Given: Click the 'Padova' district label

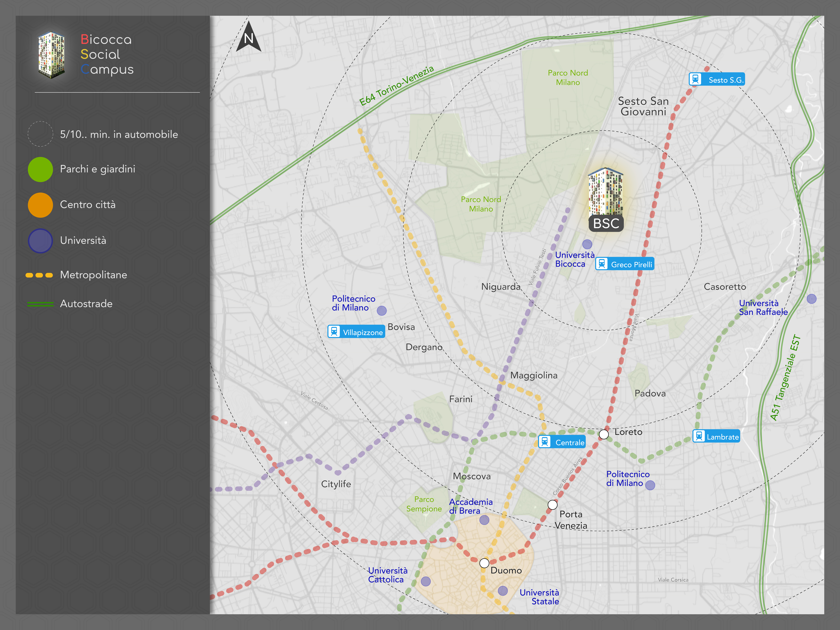Looking at the screenshot, I should coord(650,393).
